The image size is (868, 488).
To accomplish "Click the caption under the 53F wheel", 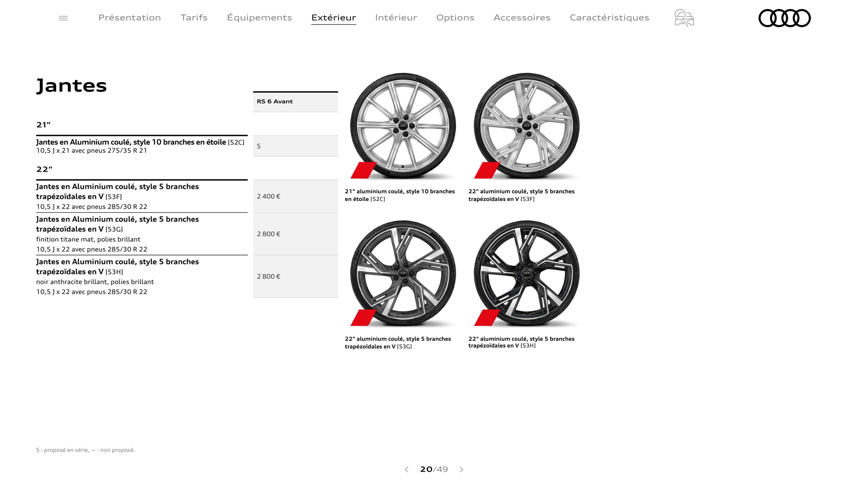I will click(x=521, y=195).
